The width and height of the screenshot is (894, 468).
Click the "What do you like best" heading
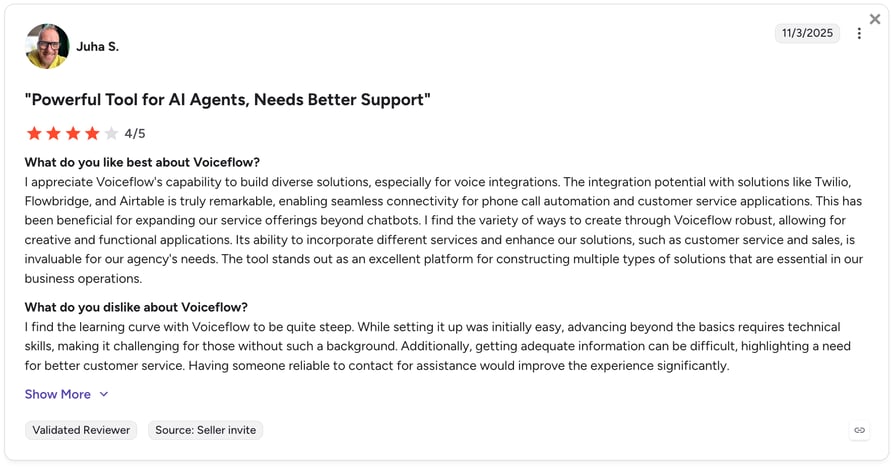(x=142, y=162)
